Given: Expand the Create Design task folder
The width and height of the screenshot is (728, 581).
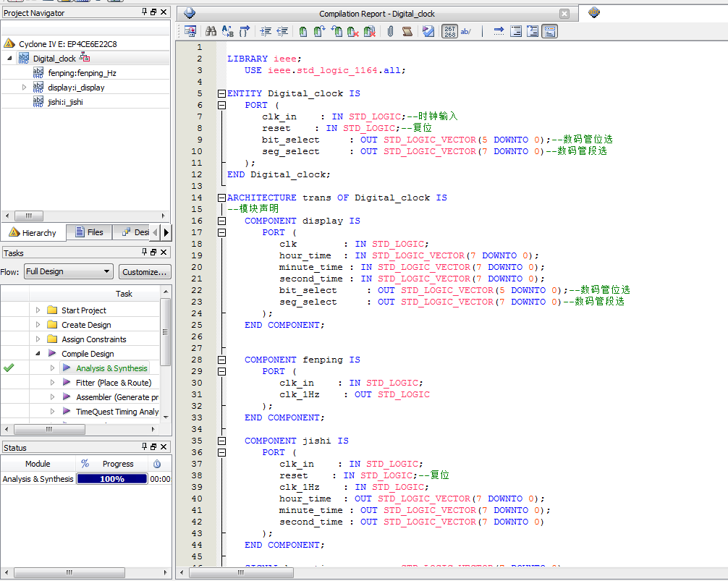Looking at the screenshot, I should pos(38,324).
